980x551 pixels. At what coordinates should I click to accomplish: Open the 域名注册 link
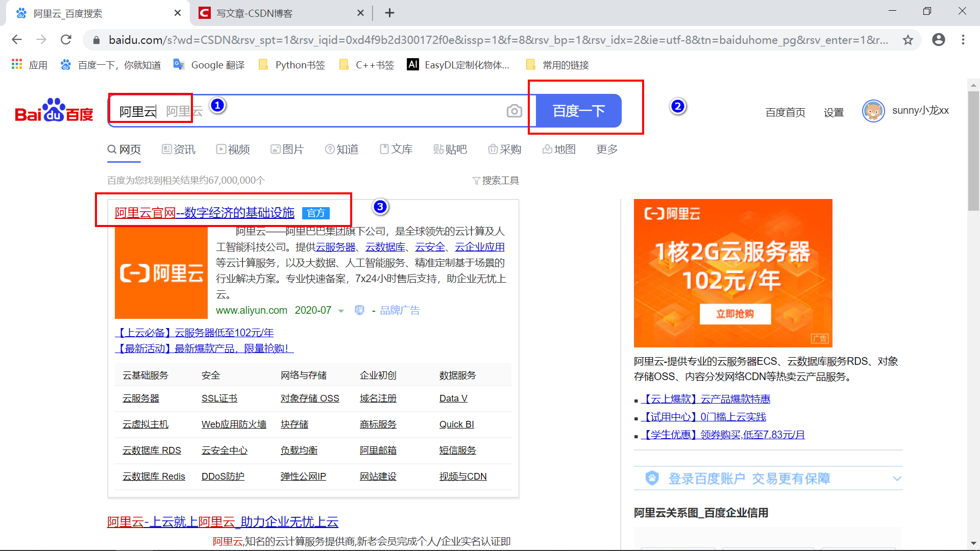click(378, 398)
